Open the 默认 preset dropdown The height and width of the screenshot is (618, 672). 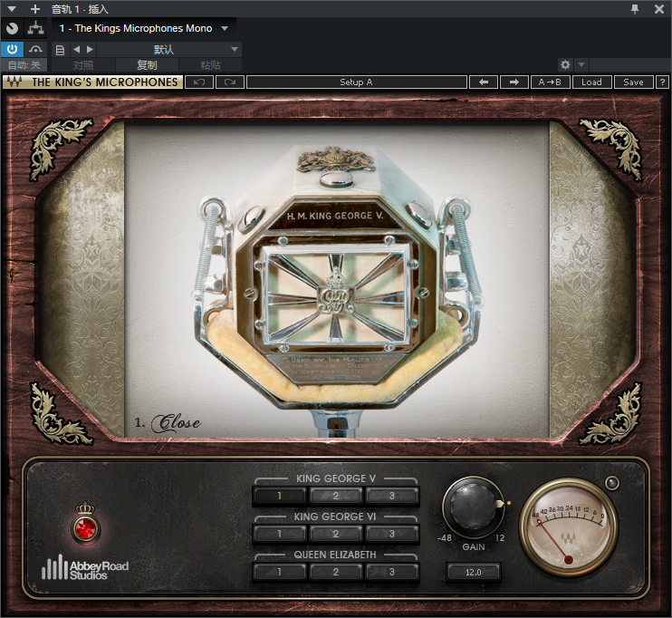[168, 50]
